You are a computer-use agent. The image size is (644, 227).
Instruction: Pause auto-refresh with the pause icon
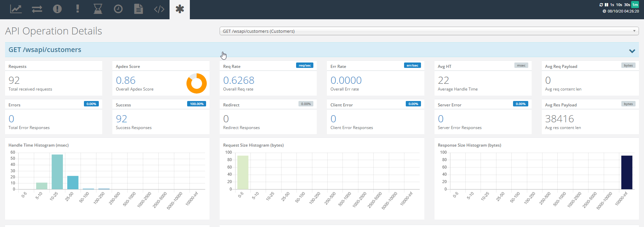click(606, 5)
